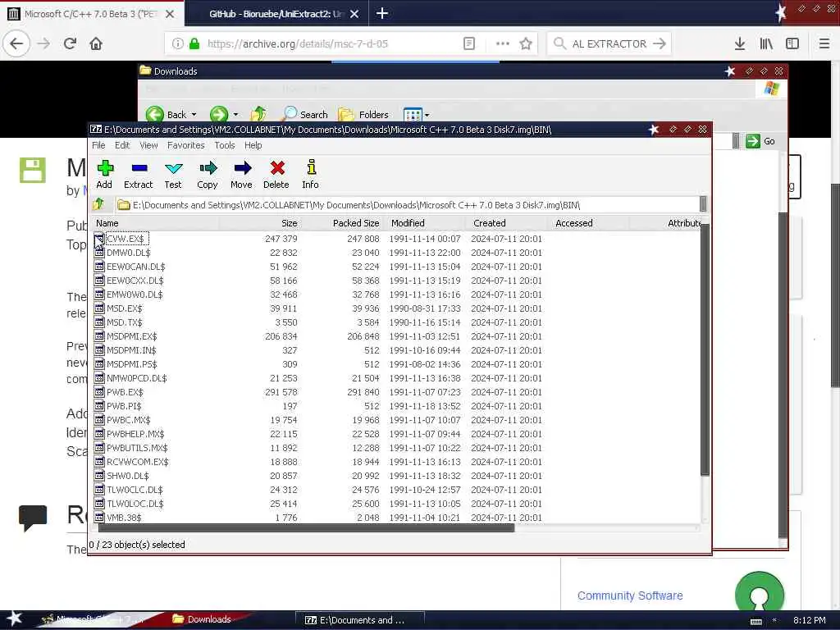Open the View menu in 7-Zip
The width and height of the screenshot is (840, 630).
coord(148,145)
